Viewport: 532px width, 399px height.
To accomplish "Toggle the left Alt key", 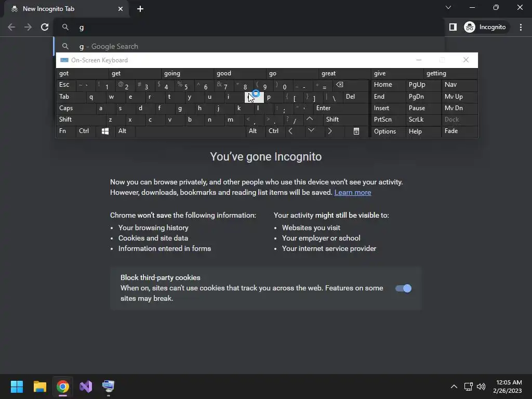I will click(x=125, y=131).
